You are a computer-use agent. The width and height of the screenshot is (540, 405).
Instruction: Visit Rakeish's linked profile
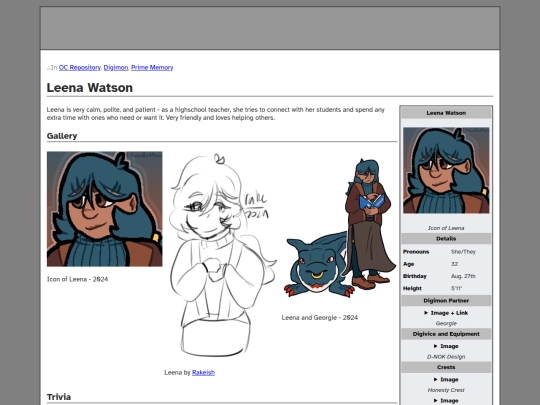click(x=203, y=372)
